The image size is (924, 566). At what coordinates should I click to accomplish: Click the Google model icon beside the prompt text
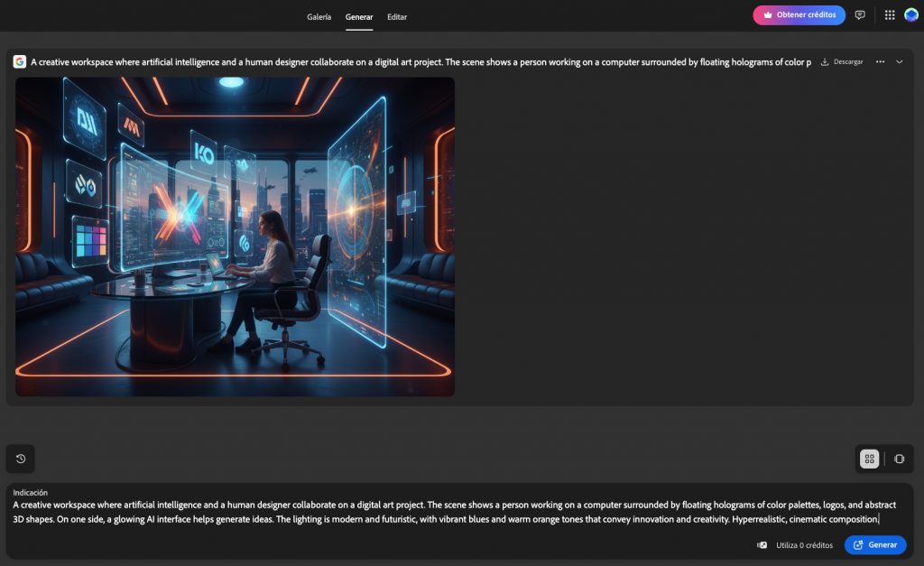click(21, 61)
